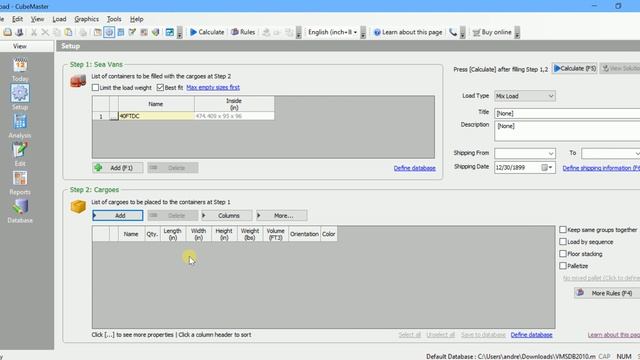Open Rules from the toolbar
The image size is (640, 360).
[x=243, y=32]
